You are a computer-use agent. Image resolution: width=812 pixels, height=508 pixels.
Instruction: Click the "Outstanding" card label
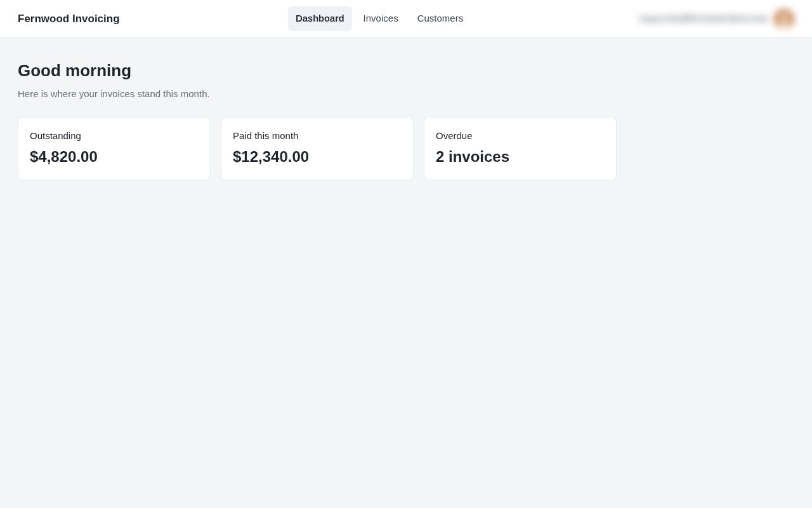point(55,136)
